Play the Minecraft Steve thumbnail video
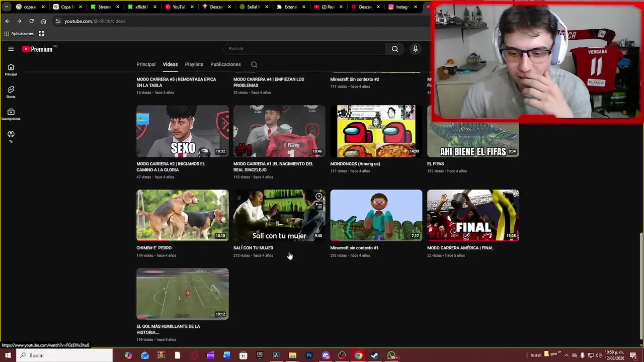644x362 pixels. [x=376, y=215]
